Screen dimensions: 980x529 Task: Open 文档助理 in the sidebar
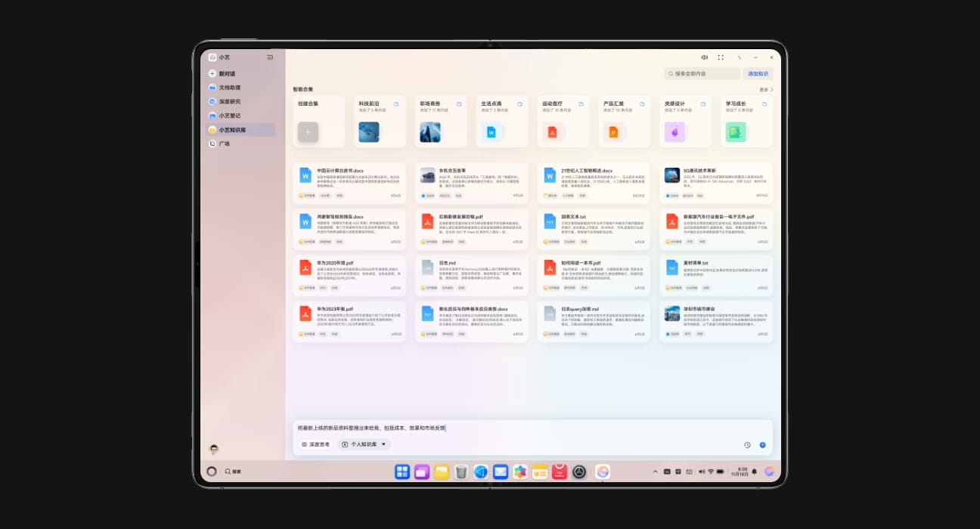[229, 88]
